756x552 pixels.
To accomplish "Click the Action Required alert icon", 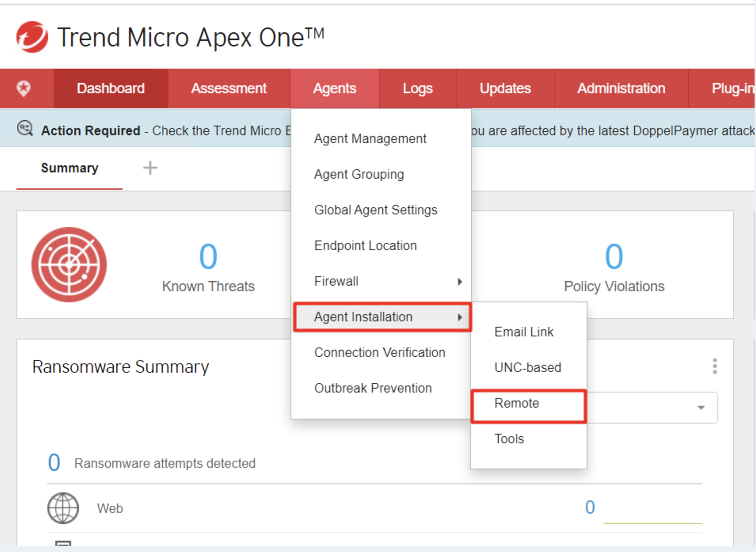I will tap(25, 129).
